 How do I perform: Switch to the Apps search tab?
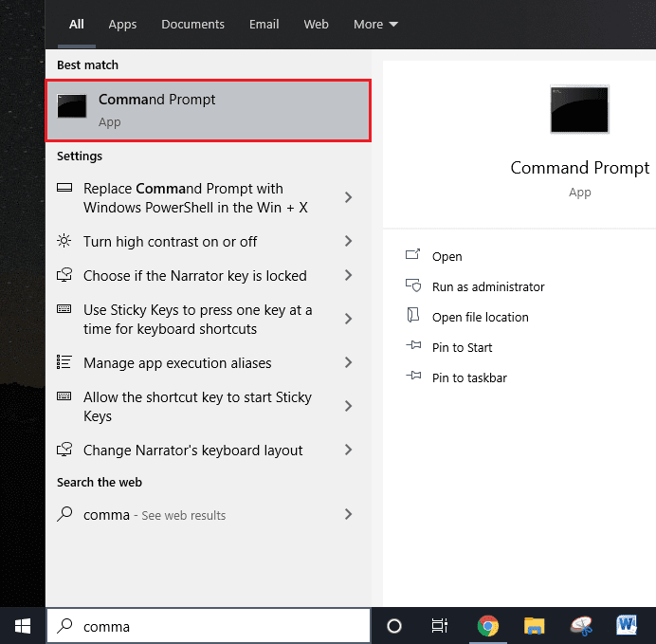(122, 24)
